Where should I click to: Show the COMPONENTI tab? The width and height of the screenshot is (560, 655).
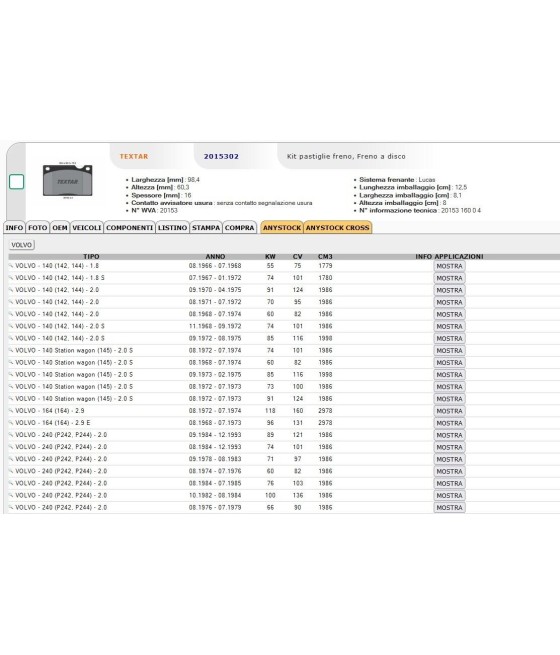(x=129, y=228)
